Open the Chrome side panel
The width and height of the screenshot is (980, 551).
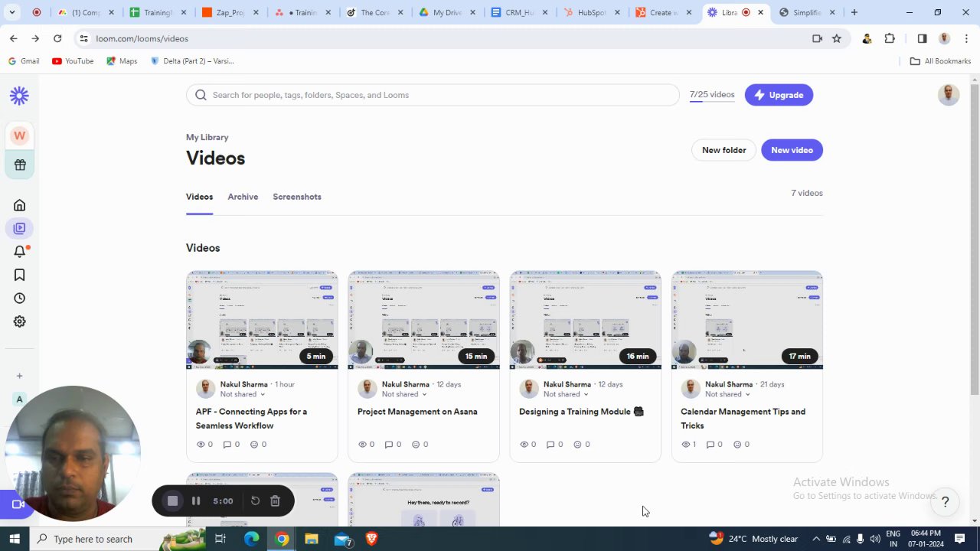(x=922, y=38)
